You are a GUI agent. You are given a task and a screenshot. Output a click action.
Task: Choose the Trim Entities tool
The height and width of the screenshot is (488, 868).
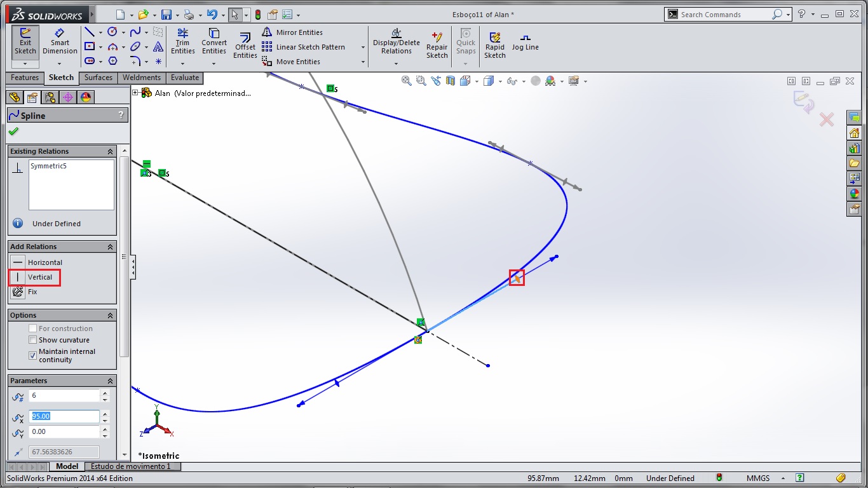coord(182,41)
